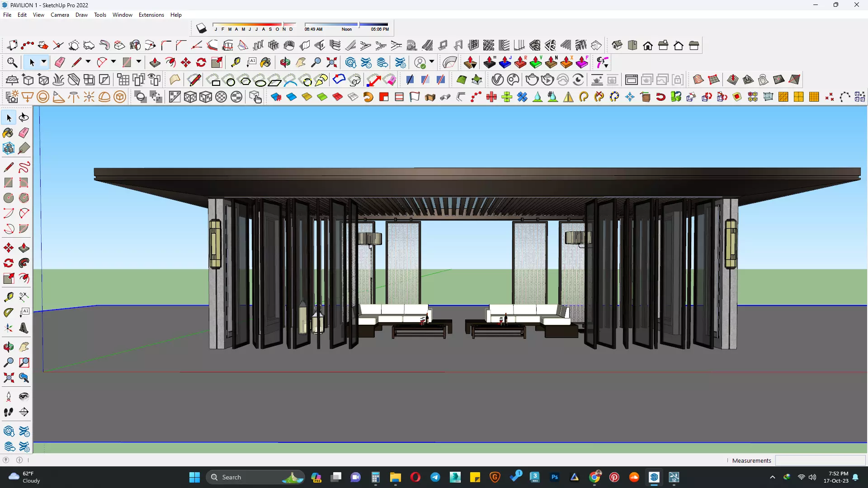Viewport: 868px width, 488px height.
Task: Select the Offset tool in left toolbar
Action: coord(24,278)
